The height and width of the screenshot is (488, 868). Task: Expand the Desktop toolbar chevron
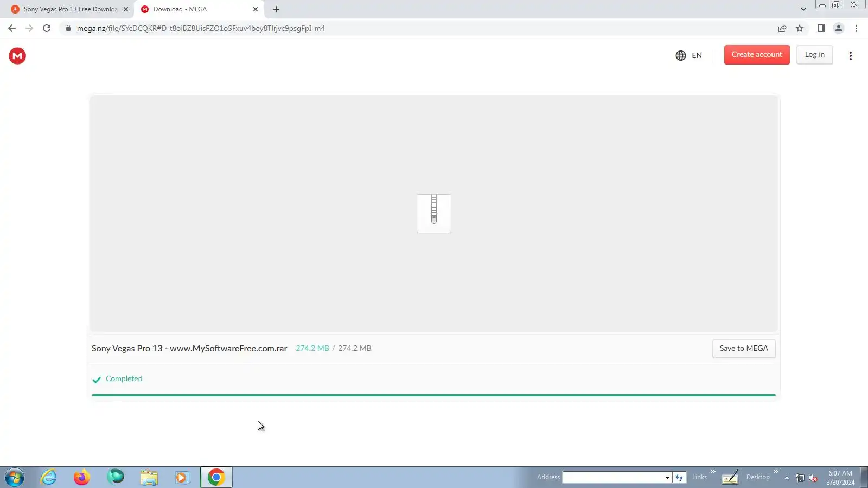point(776,472)
